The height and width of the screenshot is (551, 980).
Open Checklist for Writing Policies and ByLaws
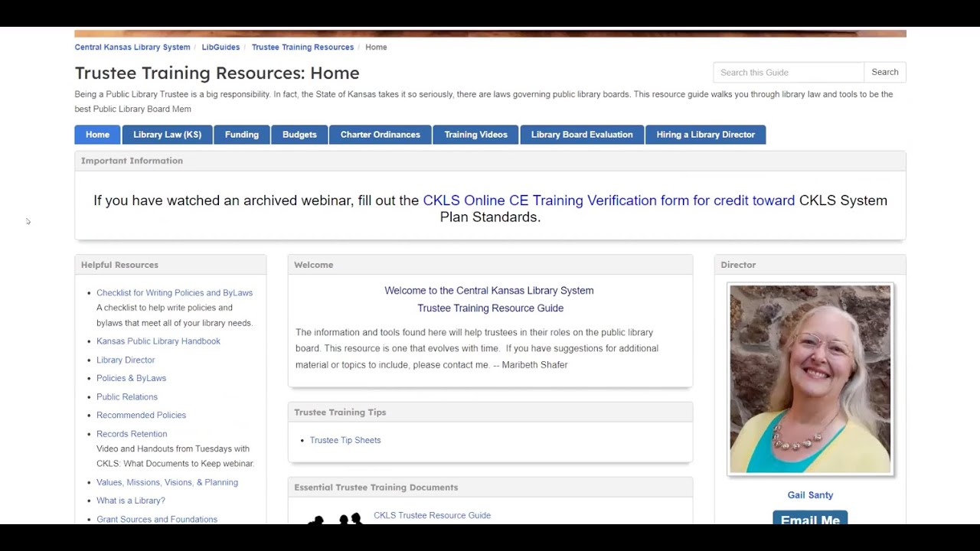175,293
